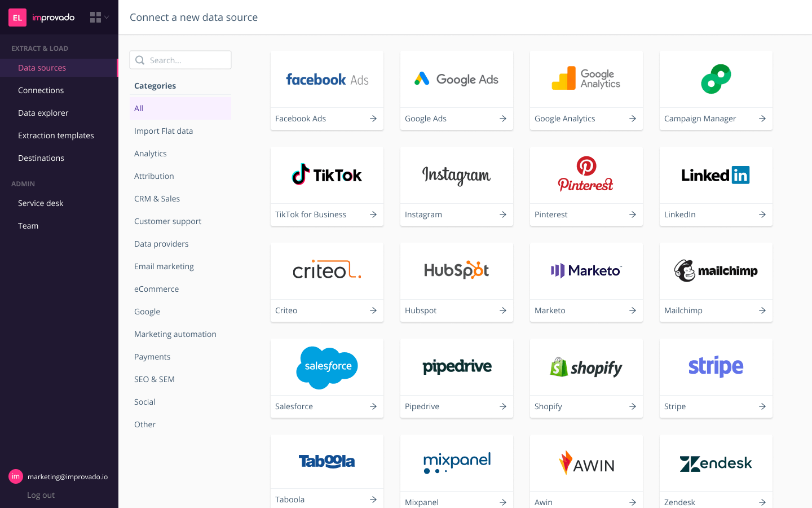The width and height of the screenshot is (812, 508).
Task: Click the marketing@improvado.io avatar icon
Action: 15,476
